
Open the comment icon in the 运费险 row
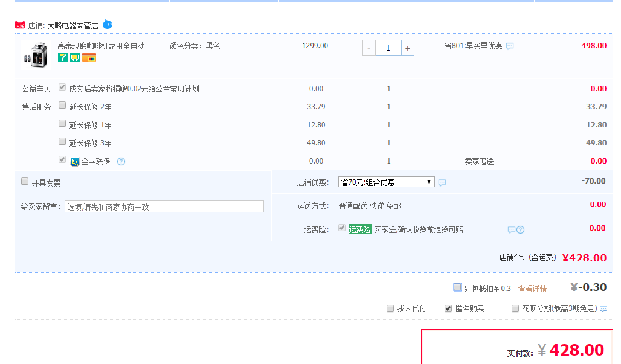(x=511, y=230)
